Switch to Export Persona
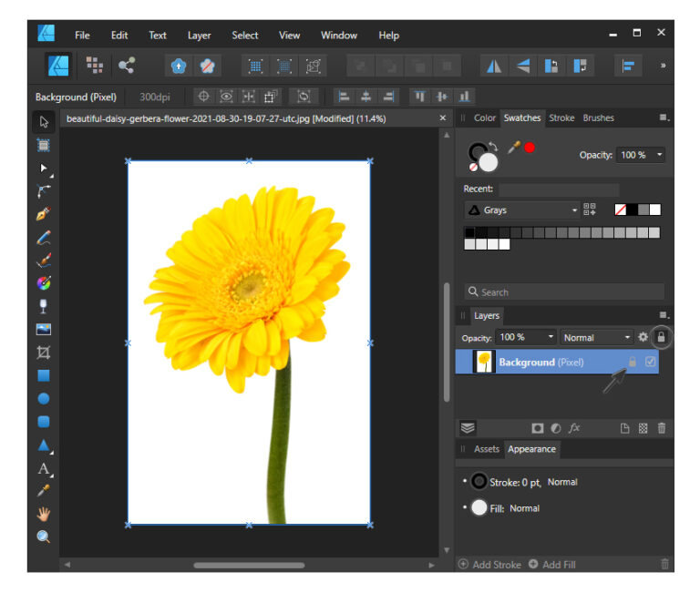700x593 pixels. pyautogui.click(x=127, y=66)
